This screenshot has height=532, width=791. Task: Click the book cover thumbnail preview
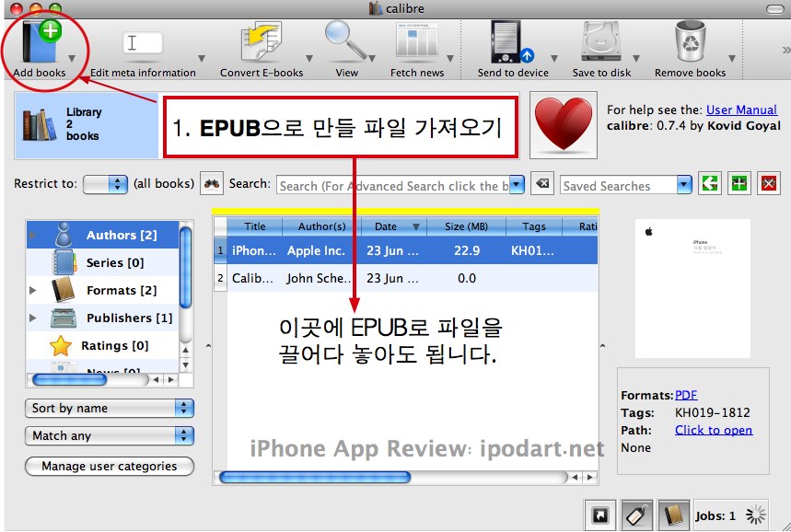[x=692, y=288]
